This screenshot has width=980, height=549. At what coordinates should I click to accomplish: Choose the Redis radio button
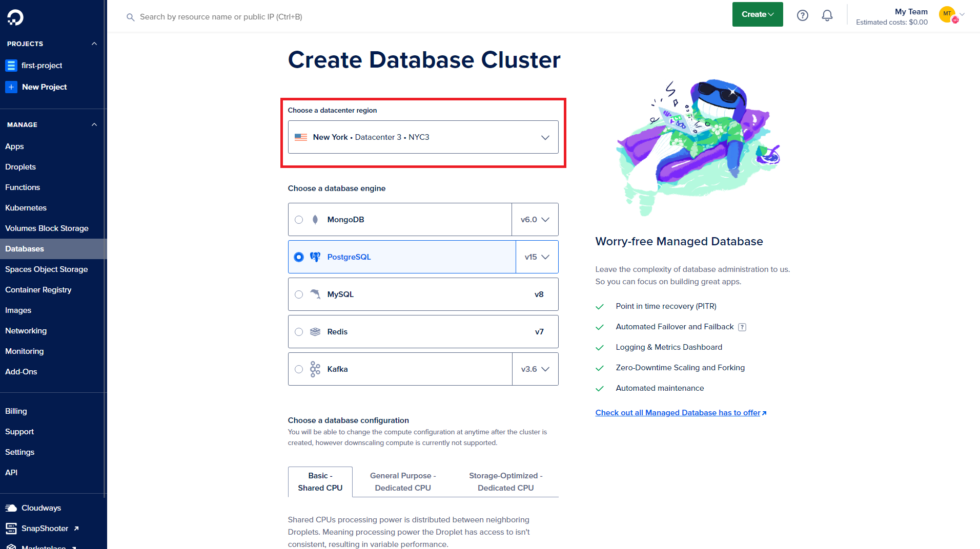[x=299, y=332]
